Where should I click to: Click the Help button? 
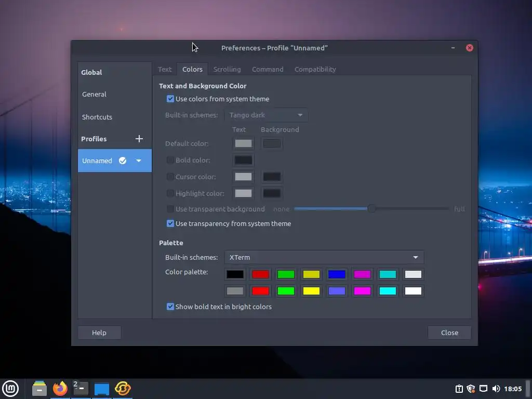pos(99,333)
